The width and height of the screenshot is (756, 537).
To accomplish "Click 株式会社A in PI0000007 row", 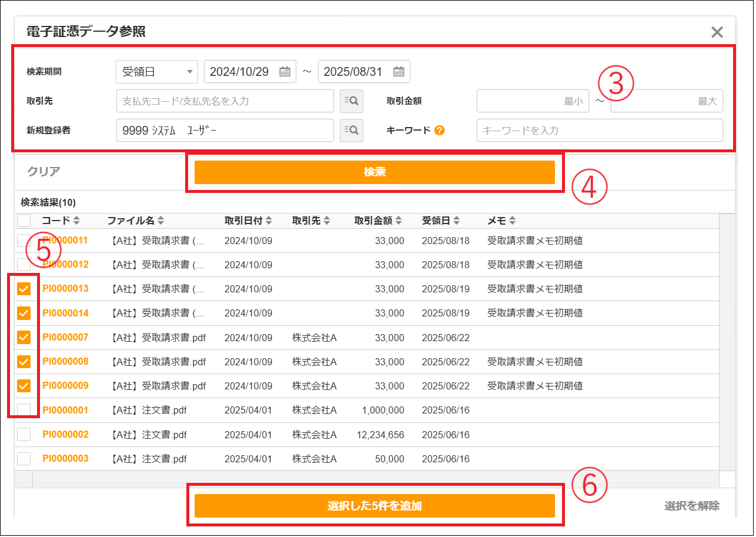I will coord(314,338).
